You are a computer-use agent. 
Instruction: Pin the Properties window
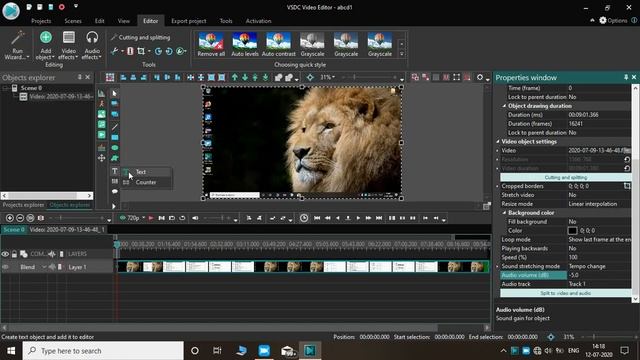pyautogui.click(x=626, y=77)
